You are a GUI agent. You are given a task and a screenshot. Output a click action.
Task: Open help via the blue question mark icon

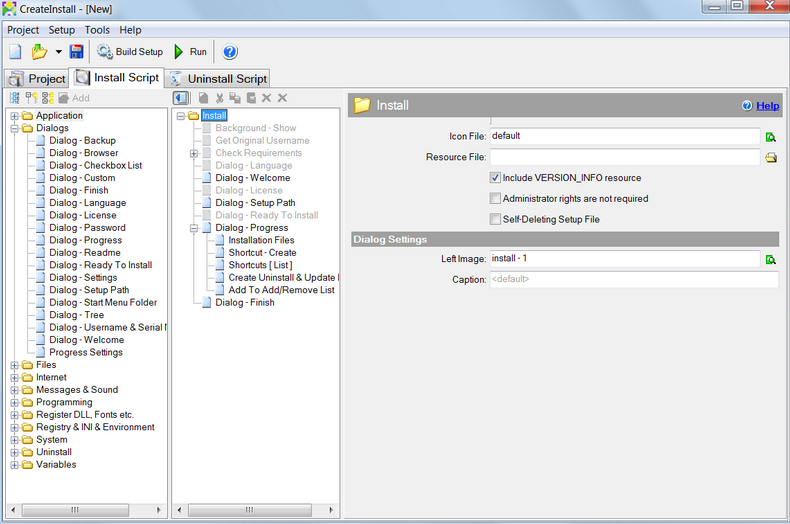[x=230, y=51]
